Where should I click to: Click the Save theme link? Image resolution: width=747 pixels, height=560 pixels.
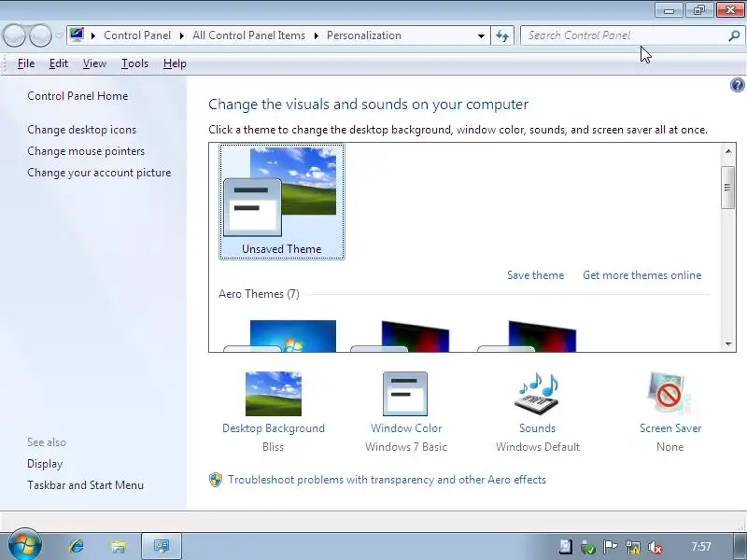point(535,275)
